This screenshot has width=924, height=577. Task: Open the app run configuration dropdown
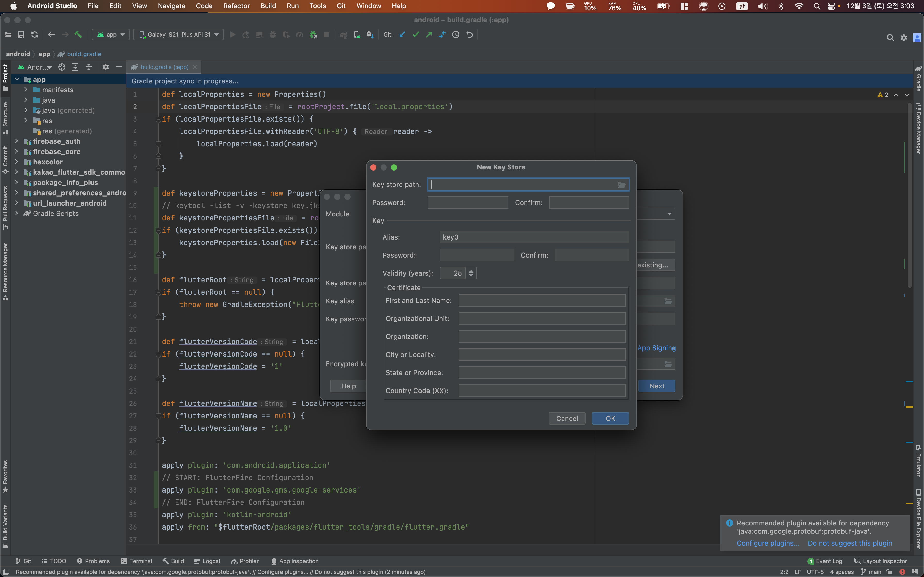click(x=111, y=35)
